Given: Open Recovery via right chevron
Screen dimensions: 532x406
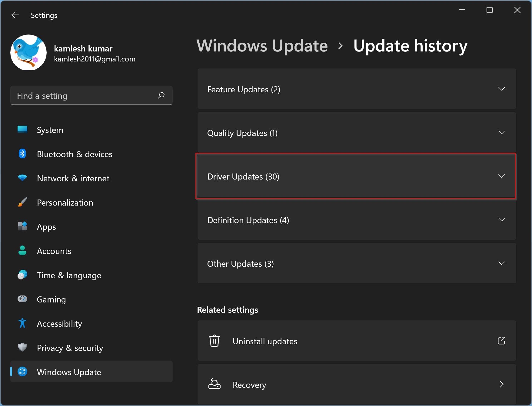Looking at the screenshot, I should point(502,384).
